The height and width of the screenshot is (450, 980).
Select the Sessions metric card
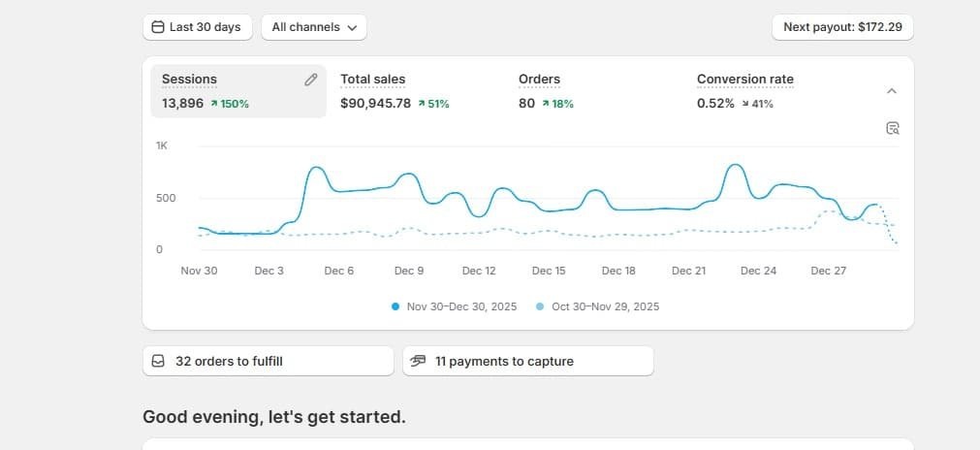pyautogui.click(x=238, y=91)
